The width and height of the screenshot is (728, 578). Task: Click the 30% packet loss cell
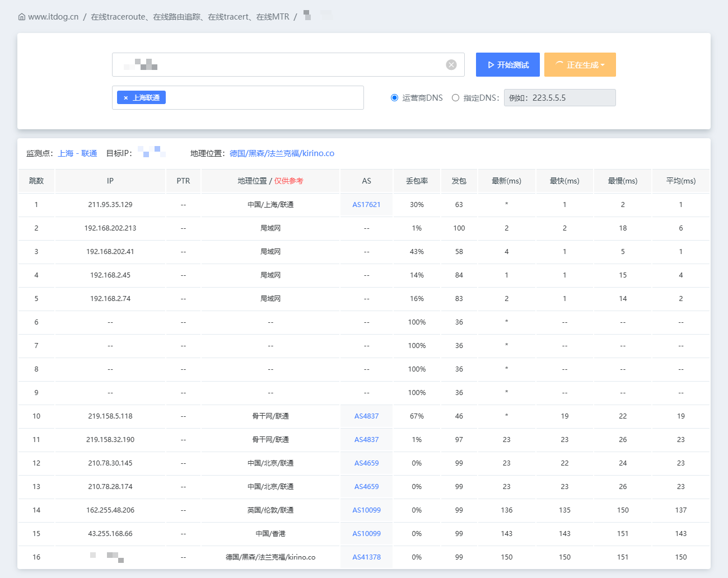(x=417, y=205)
